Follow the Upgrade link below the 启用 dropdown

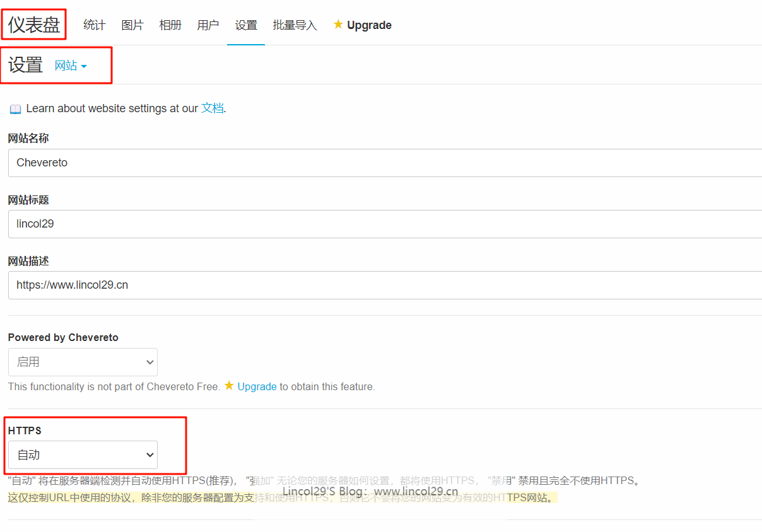(x=257, y=386)
